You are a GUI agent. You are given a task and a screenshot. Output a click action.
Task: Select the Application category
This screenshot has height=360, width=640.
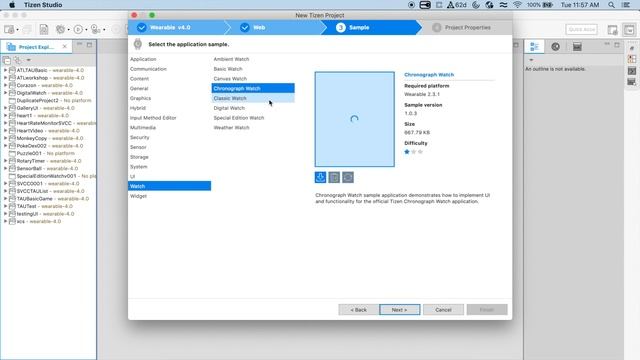pyautogui.click(x=169, y=59)
